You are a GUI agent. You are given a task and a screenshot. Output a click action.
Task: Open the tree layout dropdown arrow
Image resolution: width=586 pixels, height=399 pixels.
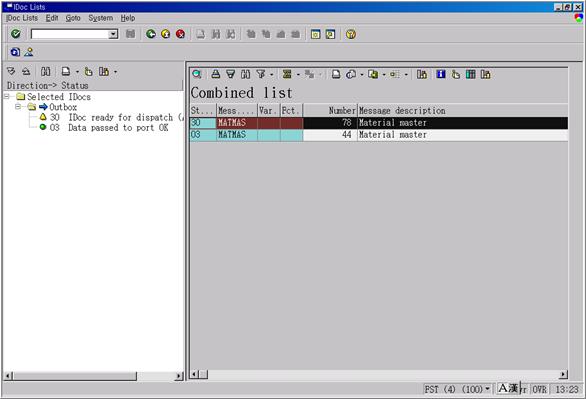pyautogui.click(x=115, y=72)
